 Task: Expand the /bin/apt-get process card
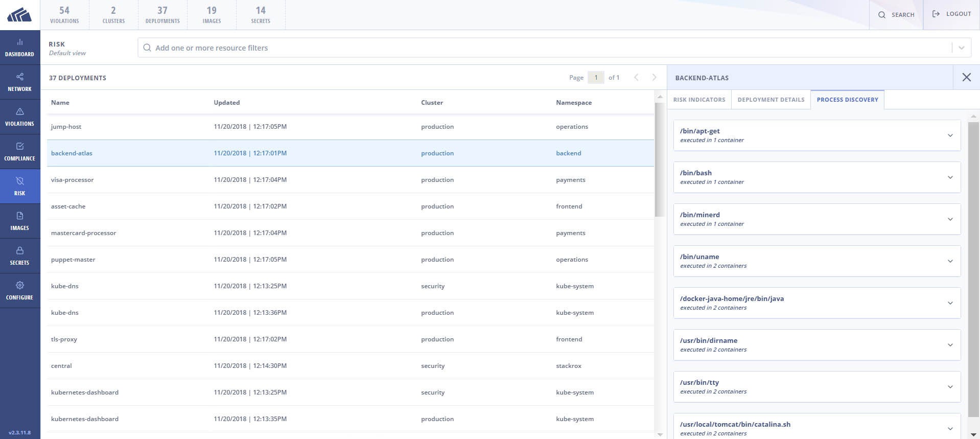817,135
